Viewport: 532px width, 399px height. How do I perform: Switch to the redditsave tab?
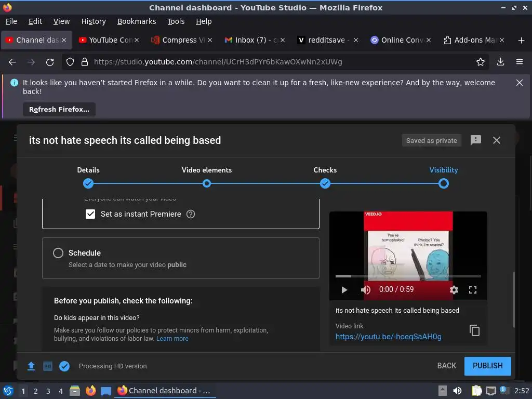(327, 40)
